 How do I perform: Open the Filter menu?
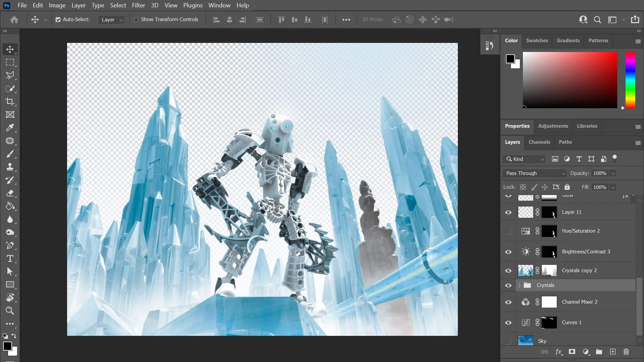pyautogui.click(x=138, y=5)
